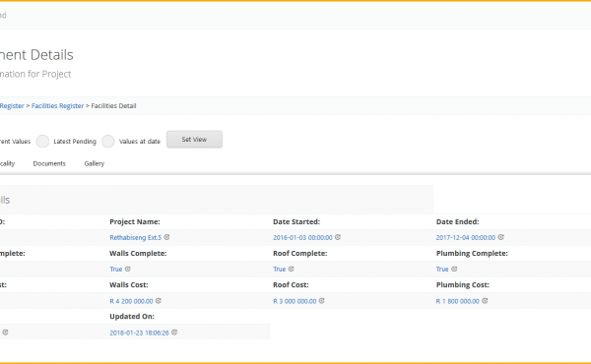This screenshot has height=364, width=591.
Task: Click history icon next to R 4 200 000.00
Action: tap(159, 301)
